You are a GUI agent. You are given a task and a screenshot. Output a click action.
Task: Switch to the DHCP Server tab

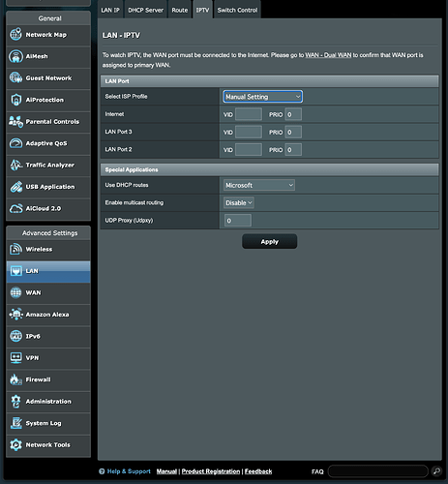(x=145, y=11)
